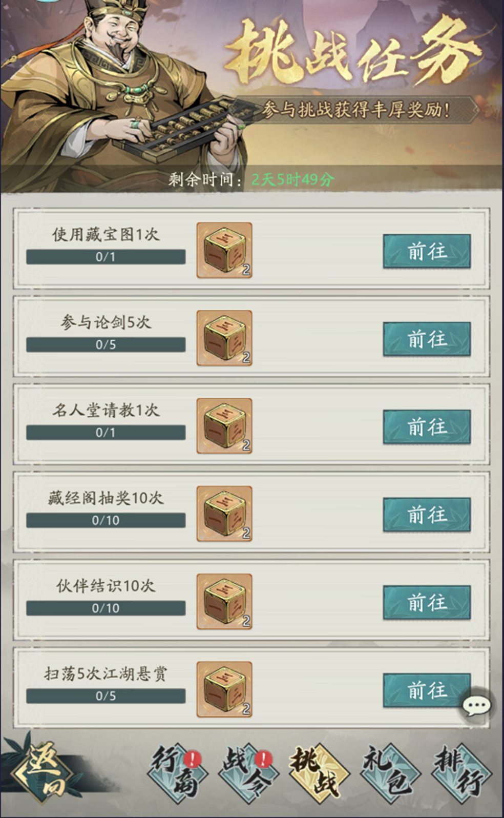Tap dice reward icon for 伙伴结识10次
Viewport: 504px width, 818px height.
click(x=224, y=601)
